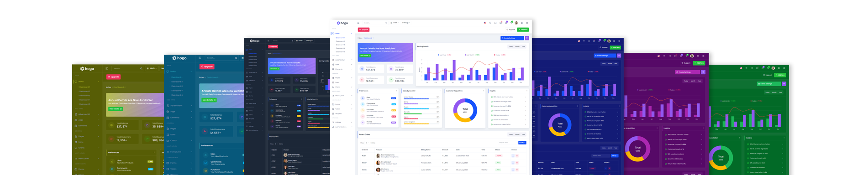Click the Forms icon in the teal window sidebar
The height and width of the screenshot is (175, 868).
(168, 163)
